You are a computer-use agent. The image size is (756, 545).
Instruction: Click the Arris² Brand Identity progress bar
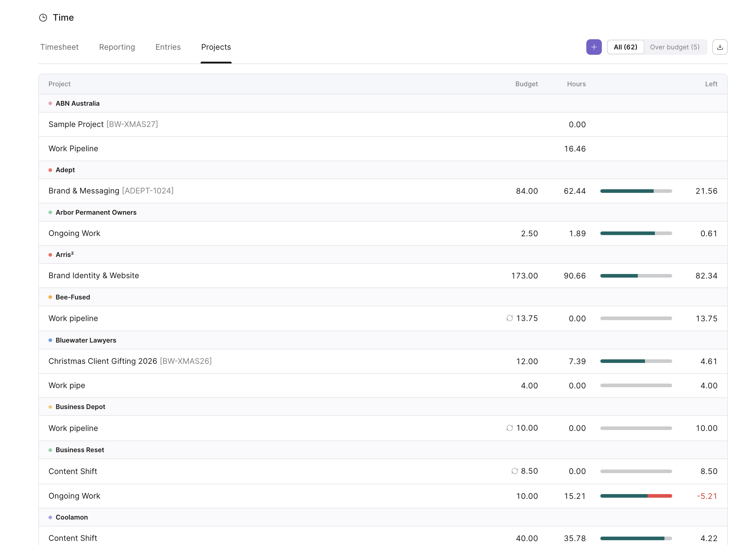[x=636, y=276]
